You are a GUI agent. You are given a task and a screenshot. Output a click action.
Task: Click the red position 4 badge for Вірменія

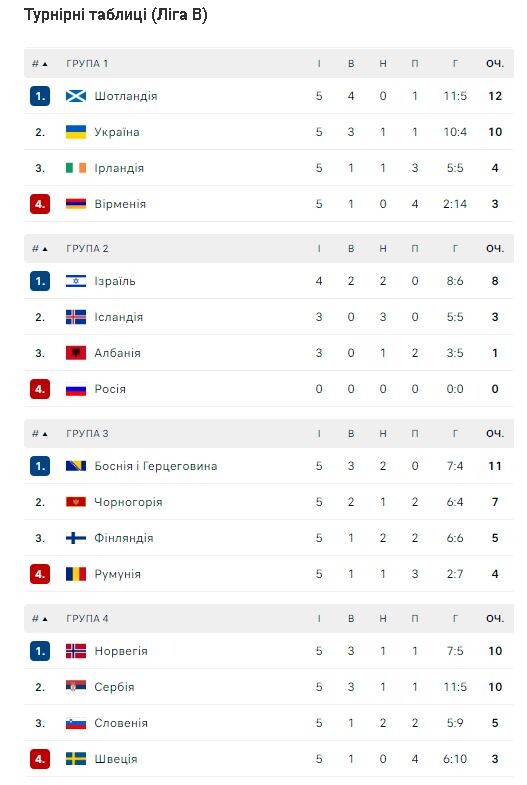tap(40, 204)
